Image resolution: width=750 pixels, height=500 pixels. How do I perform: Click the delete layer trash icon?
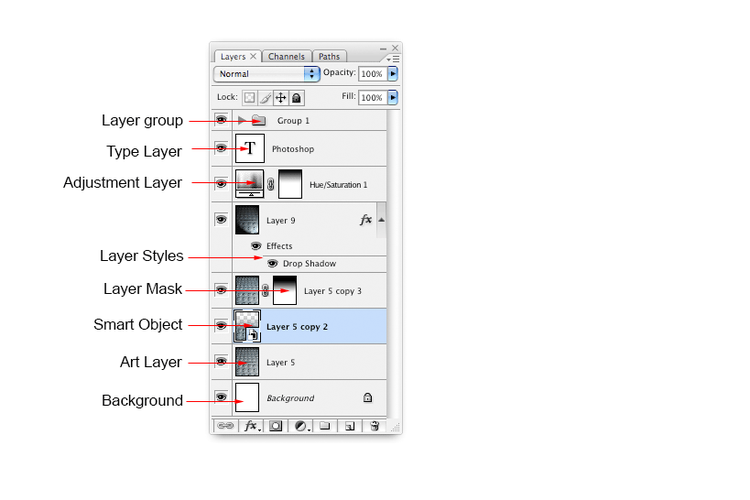click(374, 425)
